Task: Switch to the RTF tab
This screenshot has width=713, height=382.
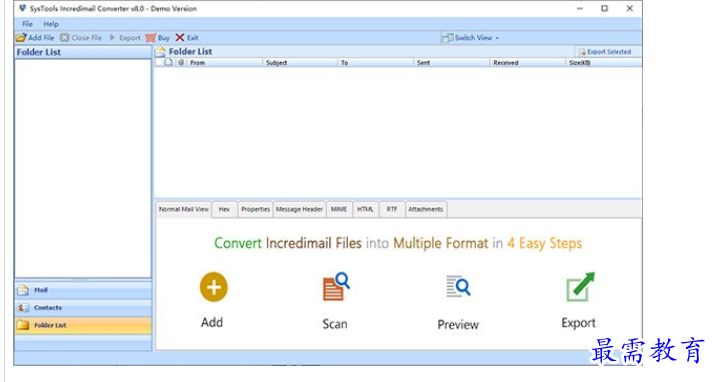Action: pos(392,209)
